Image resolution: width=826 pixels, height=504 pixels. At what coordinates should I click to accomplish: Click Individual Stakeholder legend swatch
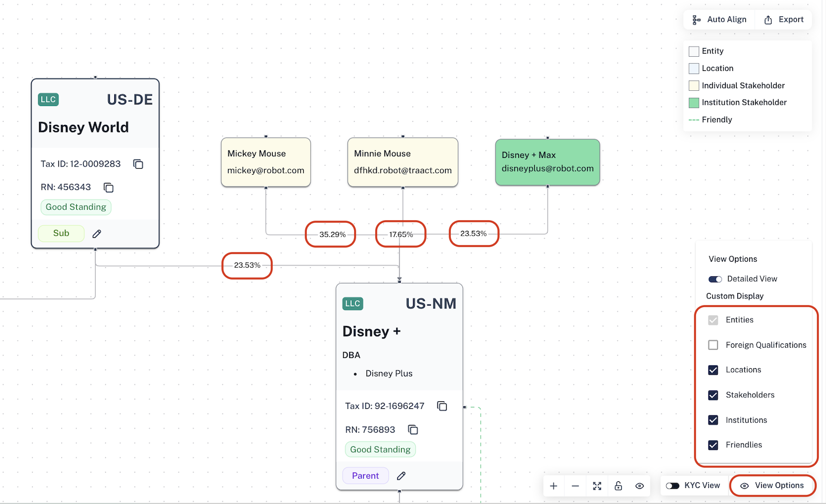(694, 85)
